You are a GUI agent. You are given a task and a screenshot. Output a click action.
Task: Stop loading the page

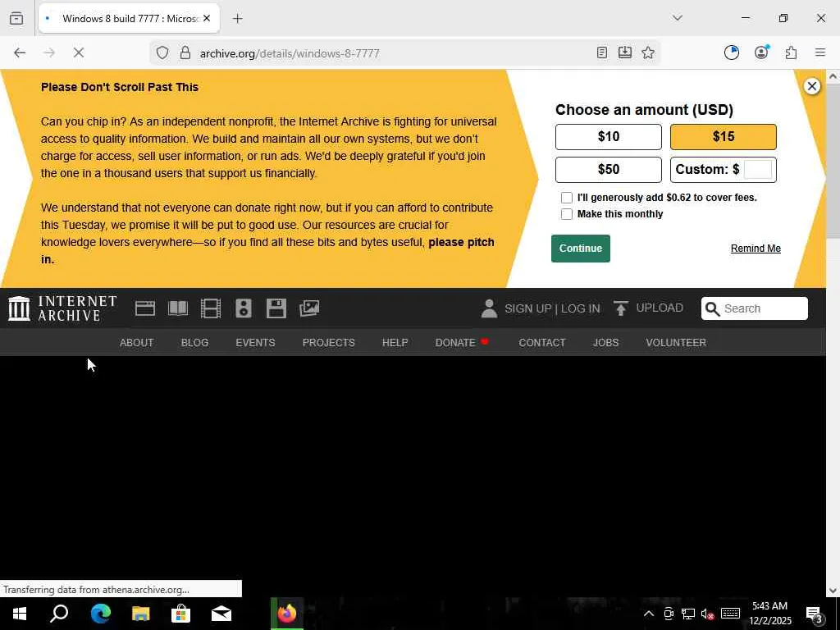pyautogui.click(x=78, y=53)
